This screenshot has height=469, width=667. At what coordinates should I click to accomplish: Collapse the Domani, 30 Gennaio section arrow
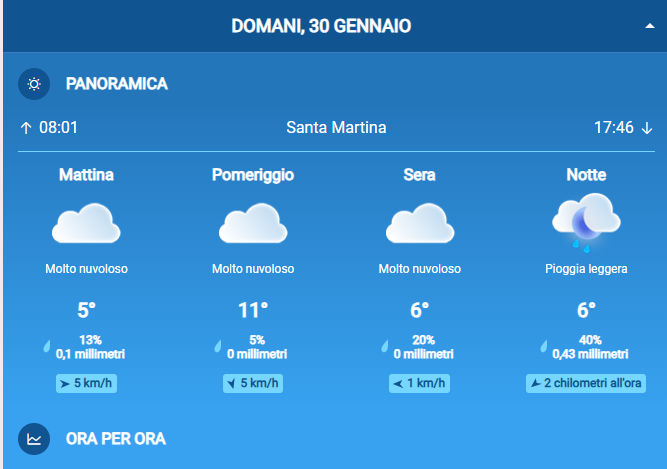[650, 27]
